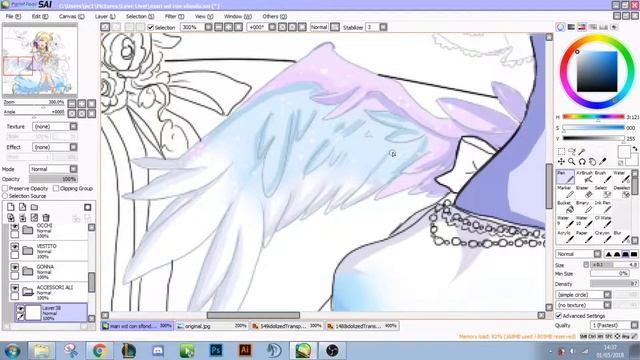Enable Preserve Opacity checkbox
Screen dimensions: 640x360
coord(5,189)
